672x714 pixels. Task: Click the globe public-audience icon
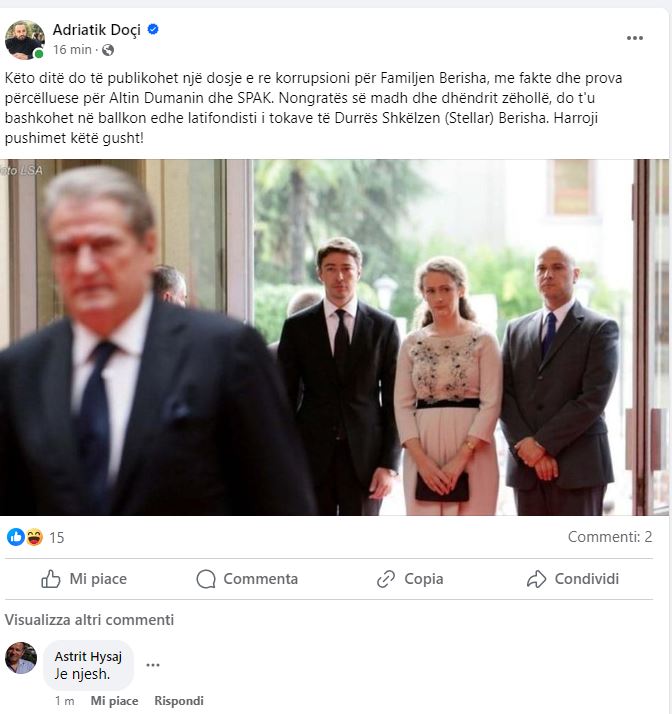click(108, 50)
